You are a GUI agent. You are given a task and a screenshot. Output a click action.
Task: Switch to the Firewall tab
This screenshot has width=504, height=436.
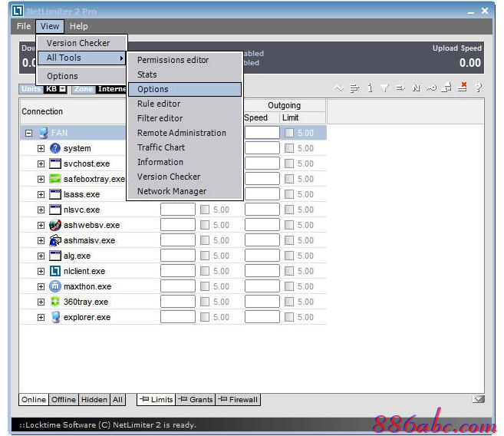pyautogui.click(x=239, y=399)
